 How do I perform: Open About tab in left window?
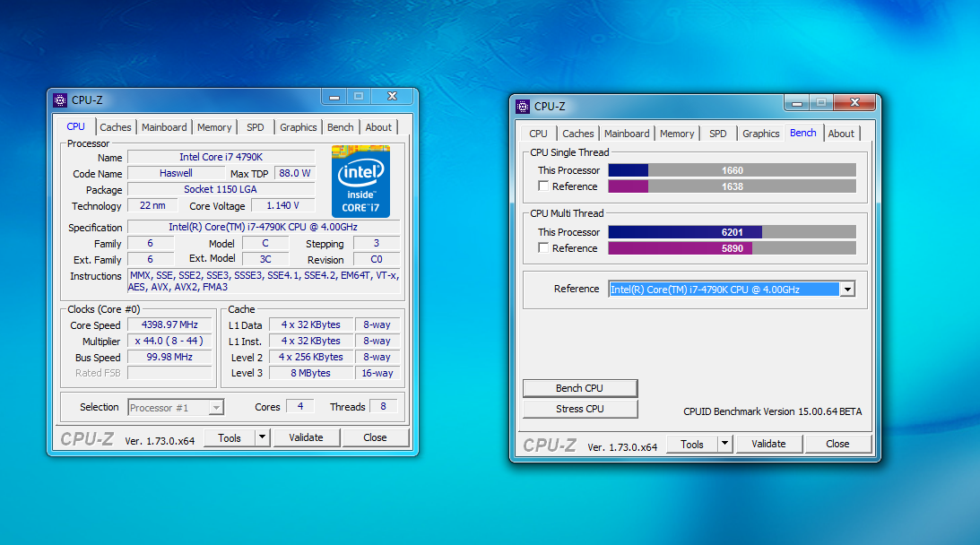378,127
